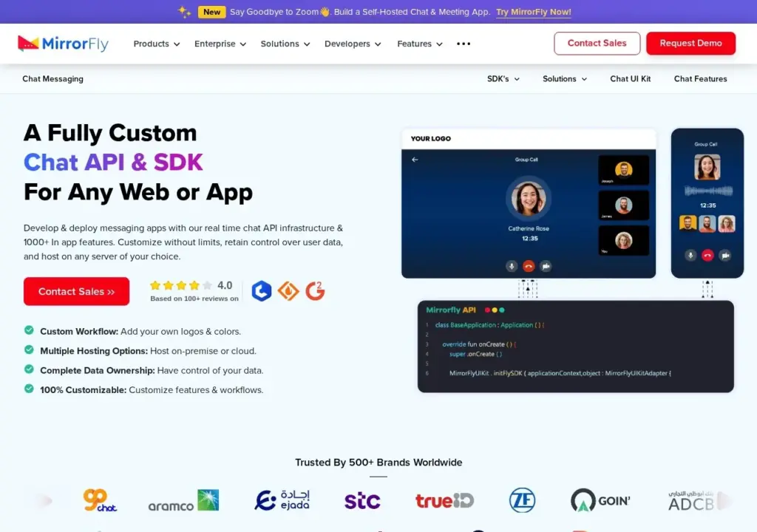Open the Features dropdown
This screenshot has width=757, height=532.
click(x=420, y=44)
